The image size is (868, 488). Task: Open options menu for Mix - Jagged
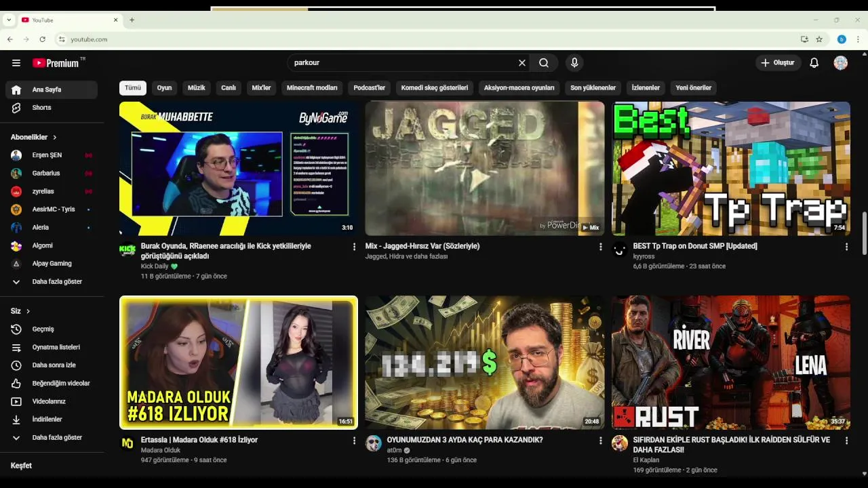click(600, 247)
